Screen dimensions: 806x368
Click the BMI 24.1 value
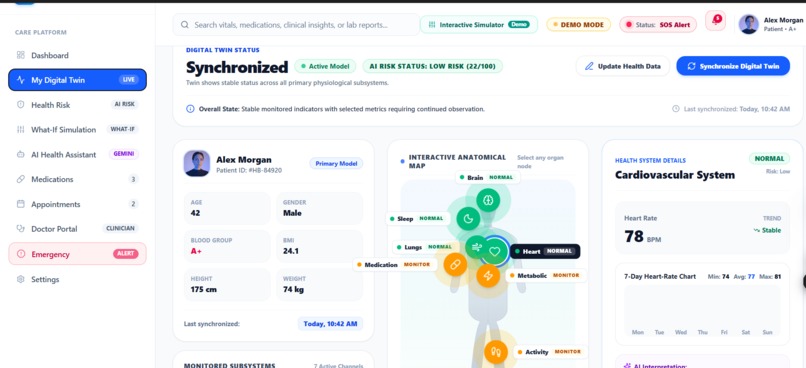[291, 251]
